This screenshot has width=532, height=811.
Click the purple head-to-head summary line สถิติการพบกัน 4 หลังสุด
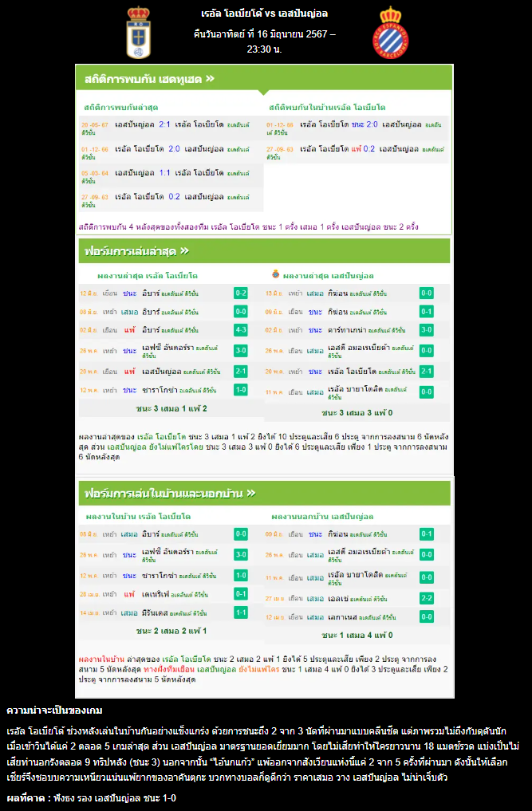click(248, 227)
